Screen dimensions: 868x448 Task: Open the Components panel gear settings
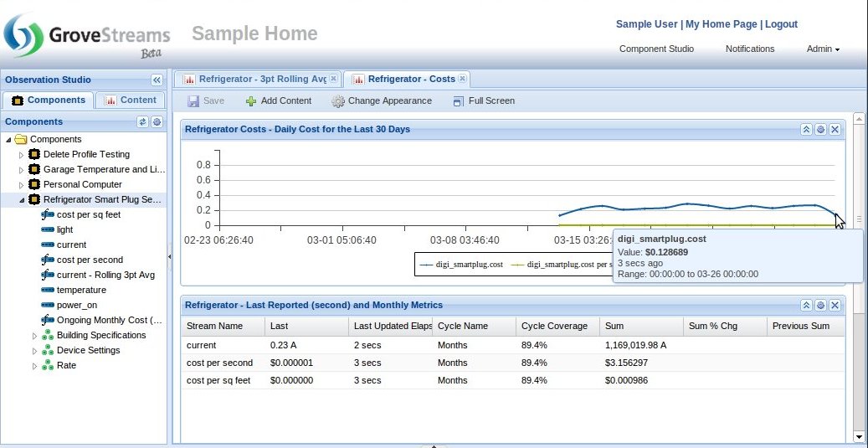[156, 121]
